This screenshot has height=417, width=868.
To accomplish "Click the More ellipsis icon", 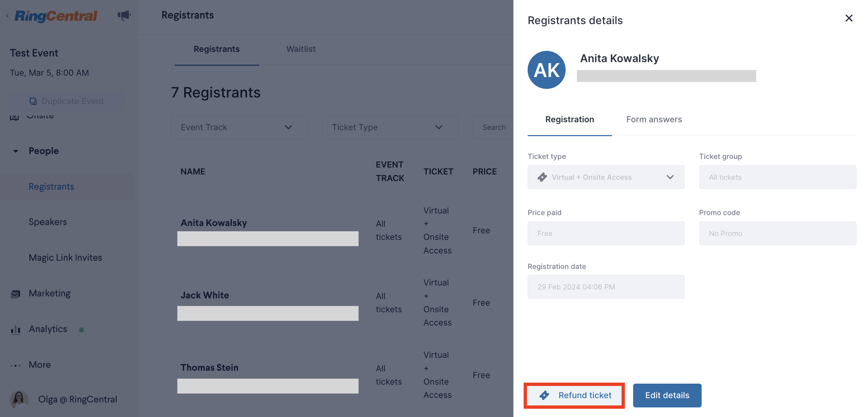I will click(15, 365).
